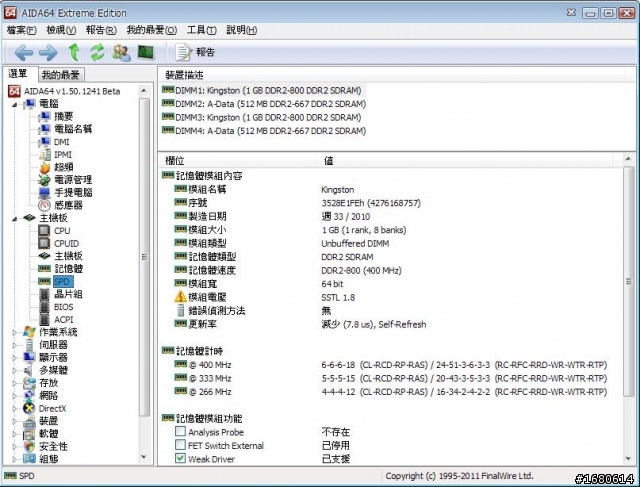Open the 檔案(F) menu

22,30
